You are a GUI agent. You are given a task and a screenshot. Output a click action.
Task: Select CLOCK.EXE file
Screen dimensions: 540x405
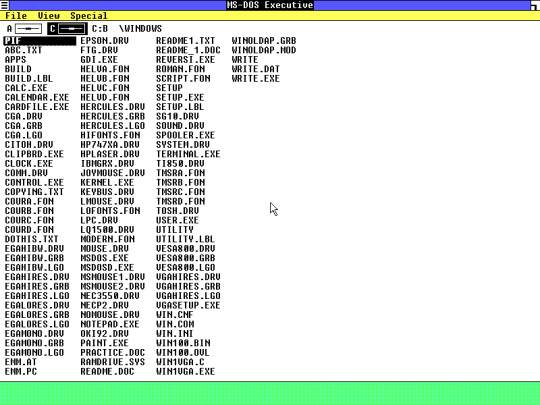29,164
